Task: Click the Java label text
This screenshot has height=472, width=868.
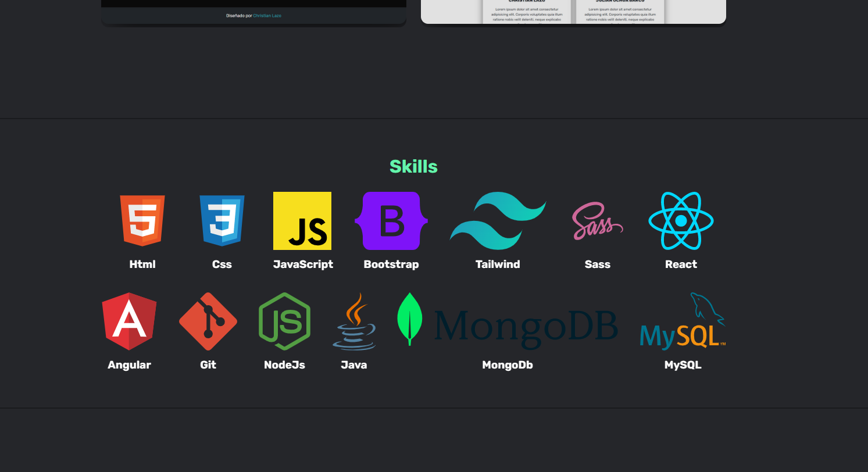Action: click(x=354, y=365)
